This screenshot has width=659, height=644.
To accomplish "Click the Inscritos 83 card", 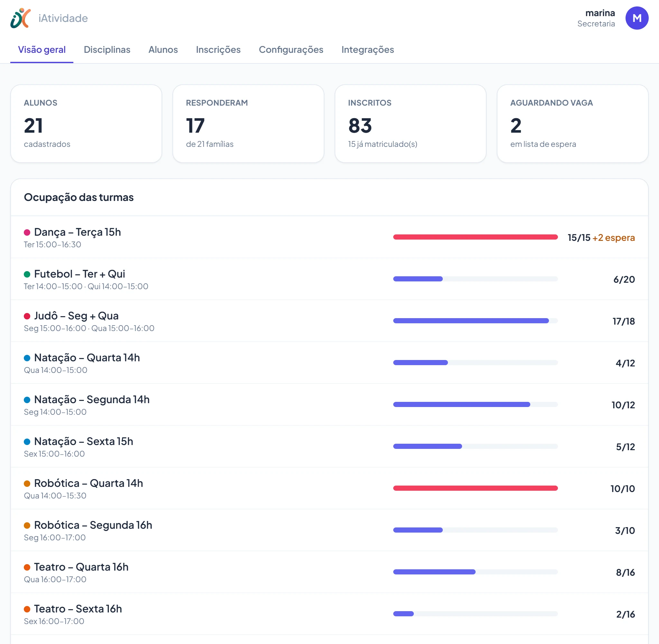I will point(410,123).
